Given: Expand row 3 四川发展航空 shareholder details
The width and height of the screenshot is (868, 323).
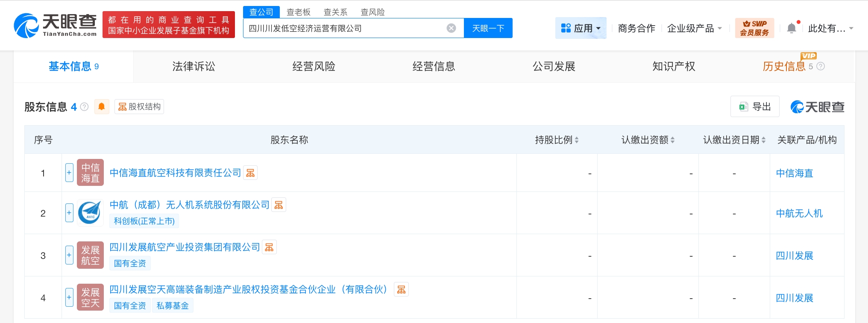Looking at the screenshot, I should point(69,255).
